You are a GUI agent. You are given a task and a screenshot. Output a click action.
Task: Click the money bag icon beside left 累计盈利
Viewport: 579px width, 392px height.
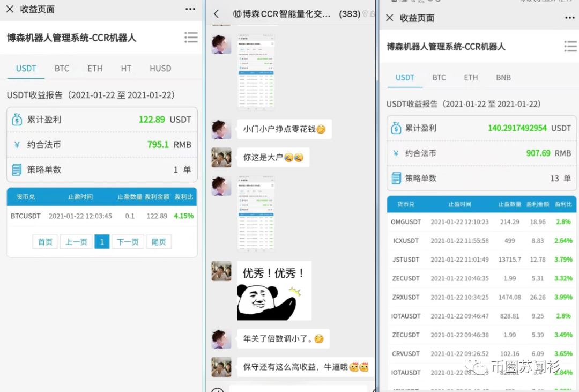pos(17,120)
